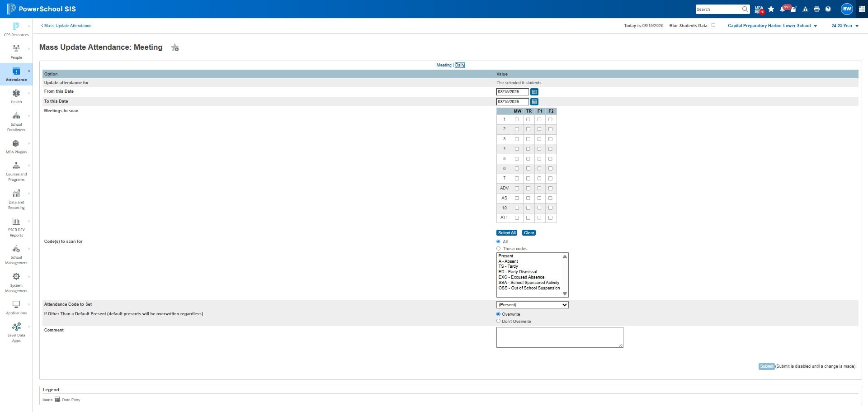The image size is (868, 412).
Task: Switch to the Daily tab
Action: pos(460,65)
